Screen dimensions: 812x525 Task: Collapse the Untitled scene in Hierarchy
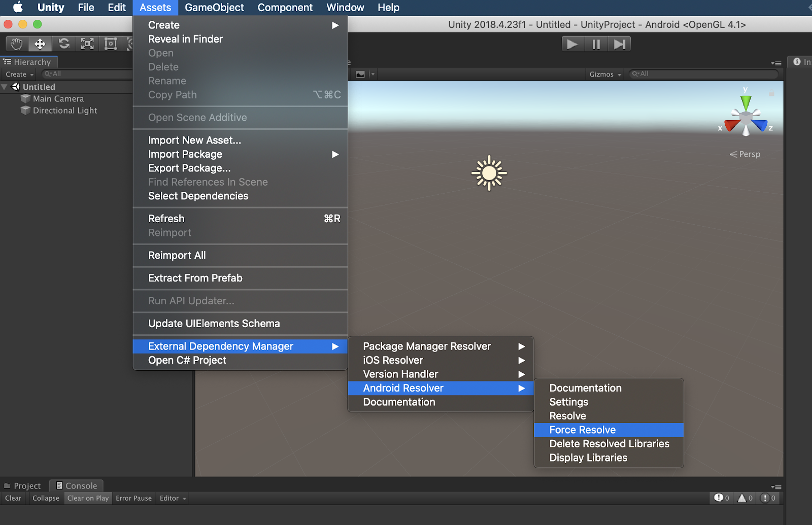click(x=5, y=86)
